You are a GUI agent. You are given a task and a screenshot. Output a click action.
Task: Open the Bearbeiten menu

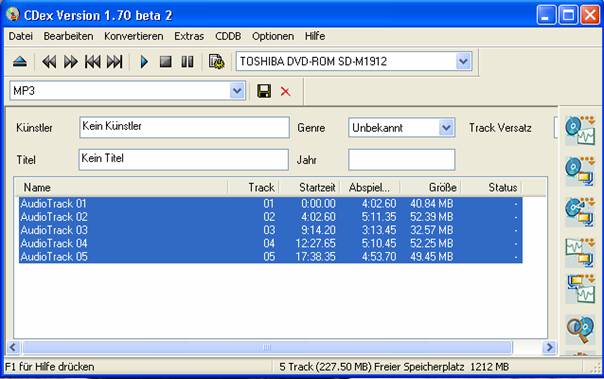click(x=68, y=36)
